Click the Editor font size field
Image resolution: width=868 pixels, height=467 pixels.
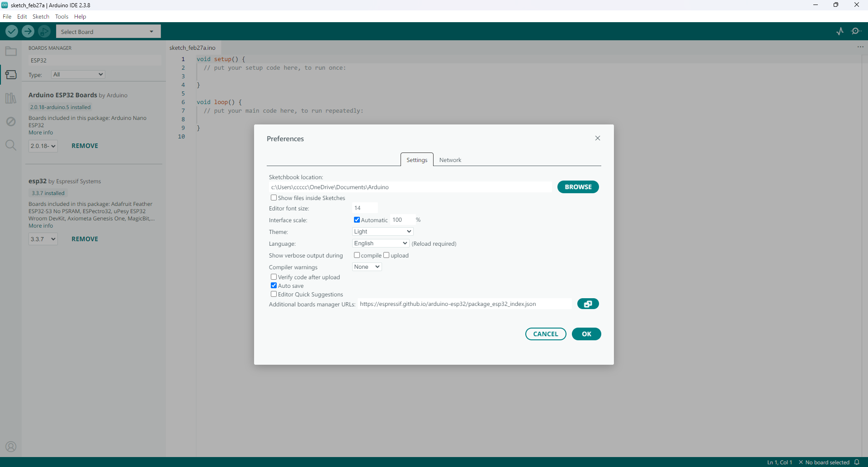364,208
